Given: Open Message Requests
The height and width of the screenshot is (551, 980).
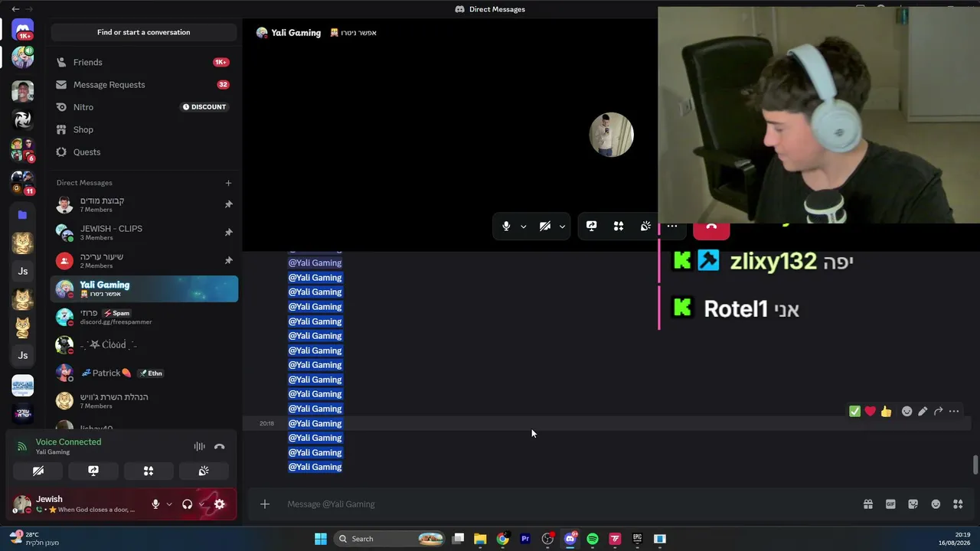Looking at the screenshot, I should point(144,85).
